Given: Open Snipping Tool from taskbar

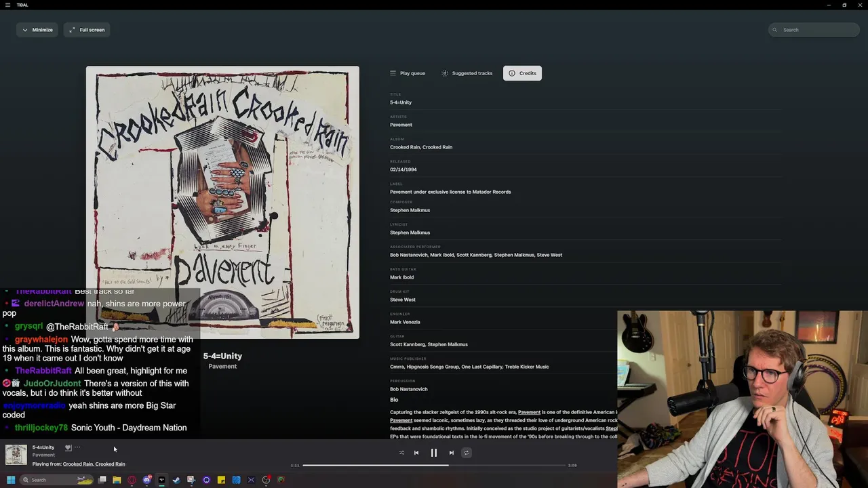Looking at the screenshot, I should coord(191,480).
